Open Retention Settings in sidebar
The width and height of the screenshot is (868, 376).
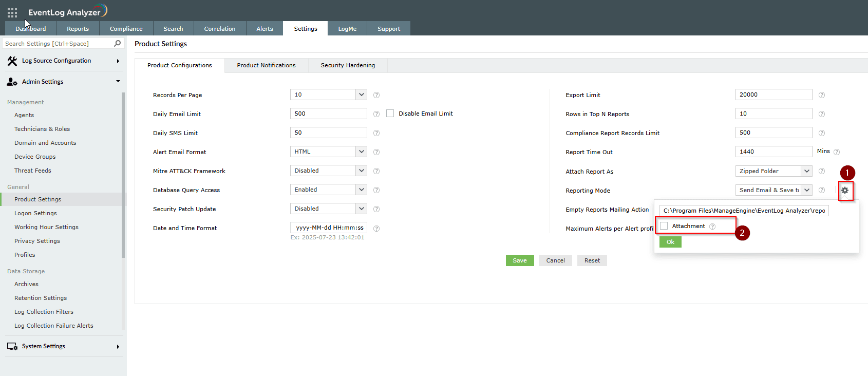[41, 298]
